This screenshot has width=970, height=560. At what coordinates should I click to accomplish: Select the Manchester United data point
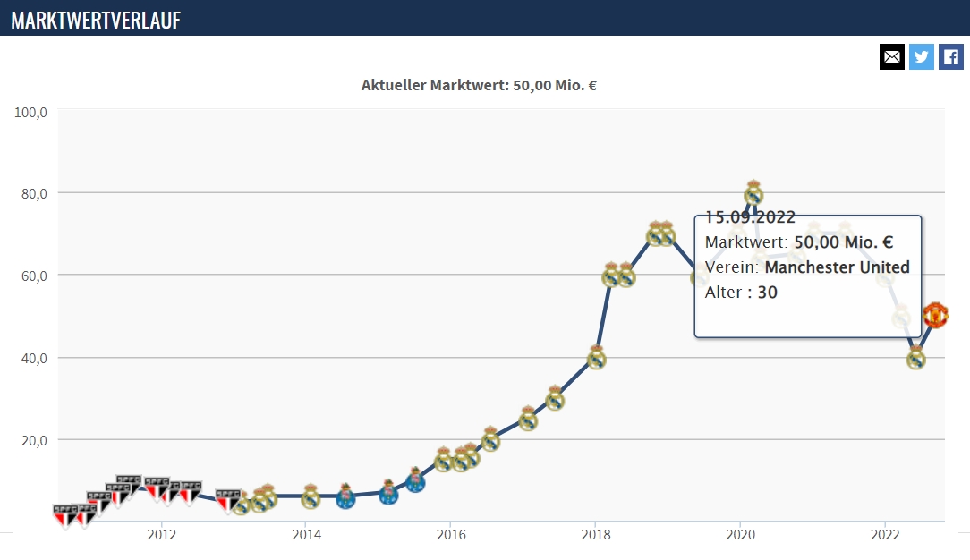pyautogui.click(x=935, y=315)
